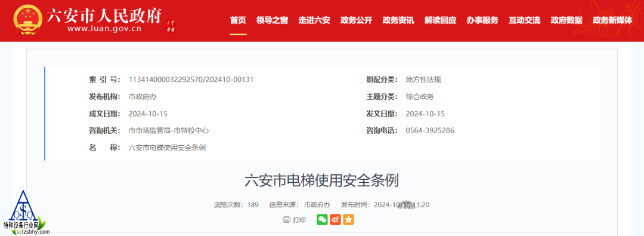Screen dimensions: 644x236
Task: Click the national emblem logo
Action: click(x=27, y=20)
